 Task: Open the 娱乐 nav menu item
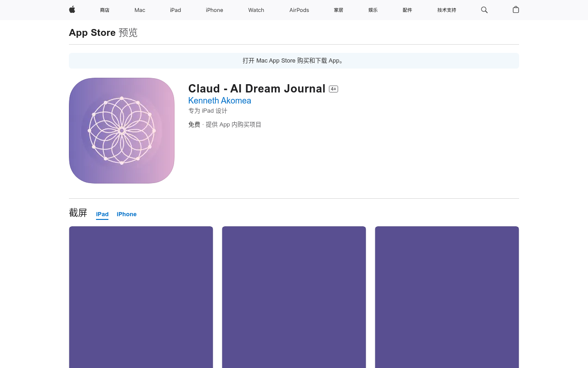point(373,10)
